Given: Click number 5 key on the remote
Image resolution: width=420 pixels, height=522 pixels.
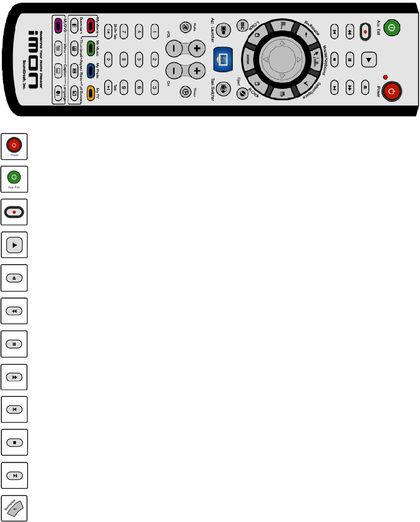Looking at the screenshot, I should [139, 60].
